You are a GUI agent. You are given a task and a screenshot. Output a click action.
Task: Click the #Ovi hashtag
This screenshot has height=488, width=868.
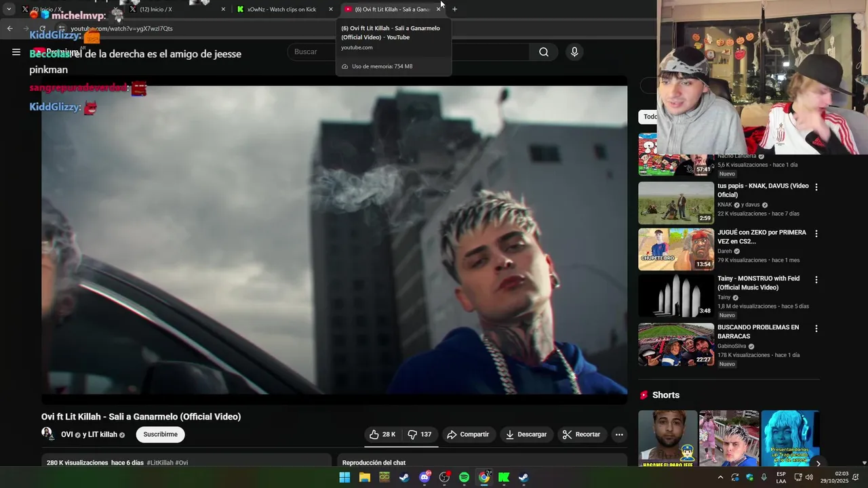(x=182, y=463)
